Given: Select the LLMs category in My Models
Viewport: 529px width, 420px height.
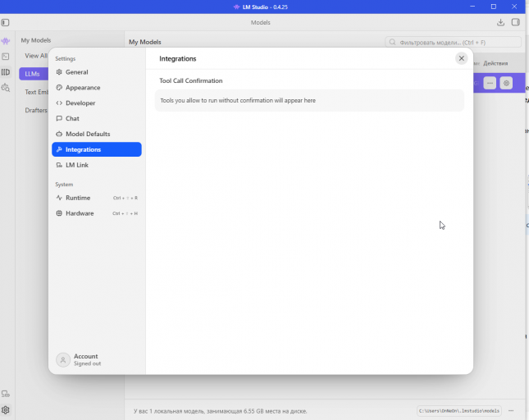Looking at the screenshot, I should point(34,74).
